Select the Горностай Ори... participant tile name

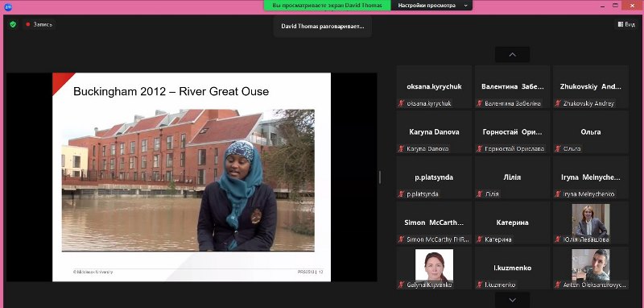point(513,132)
